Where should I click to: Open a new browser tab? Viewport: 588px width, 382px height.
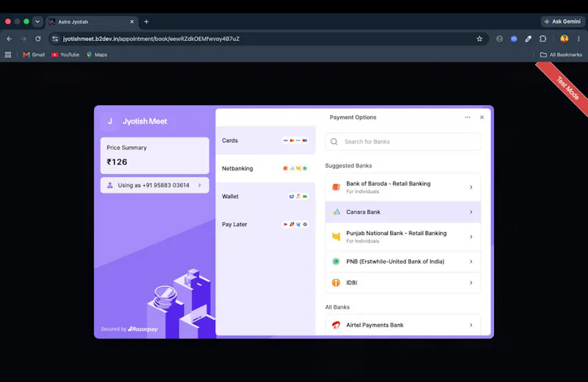coord(146,22)
